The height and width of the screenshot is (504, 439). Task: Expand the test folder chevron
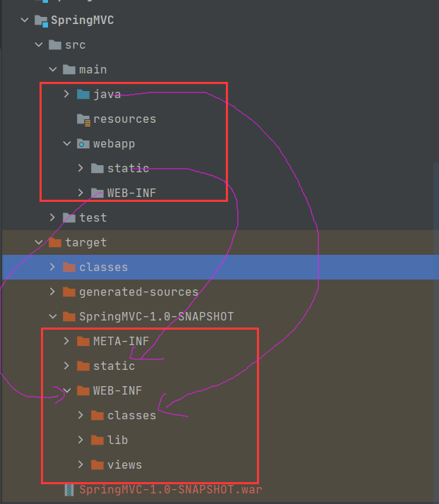(52, 217)
